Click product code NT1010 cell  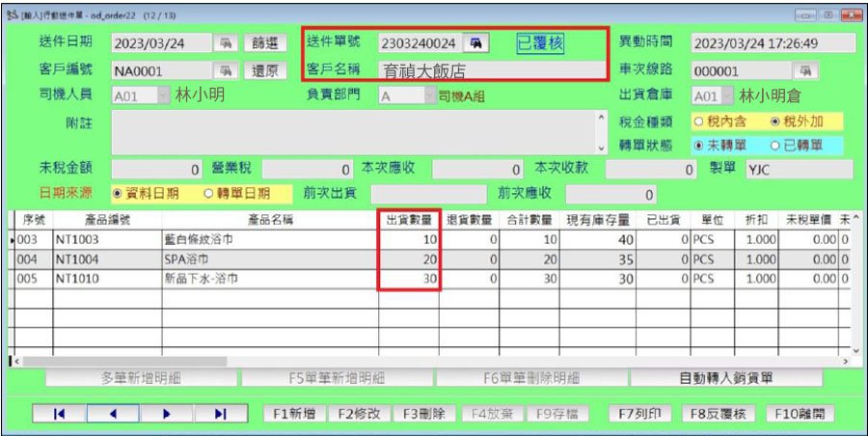(x=107, y=279)
